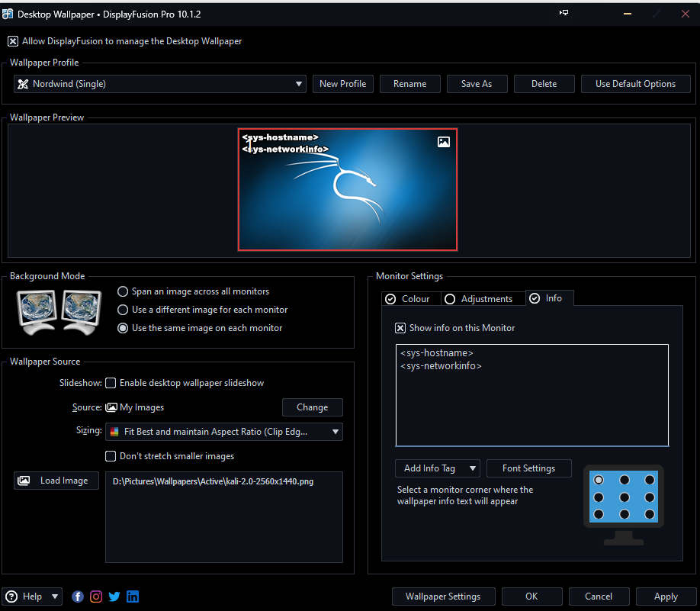Click the Twitter bird icon

pos(114,597)
